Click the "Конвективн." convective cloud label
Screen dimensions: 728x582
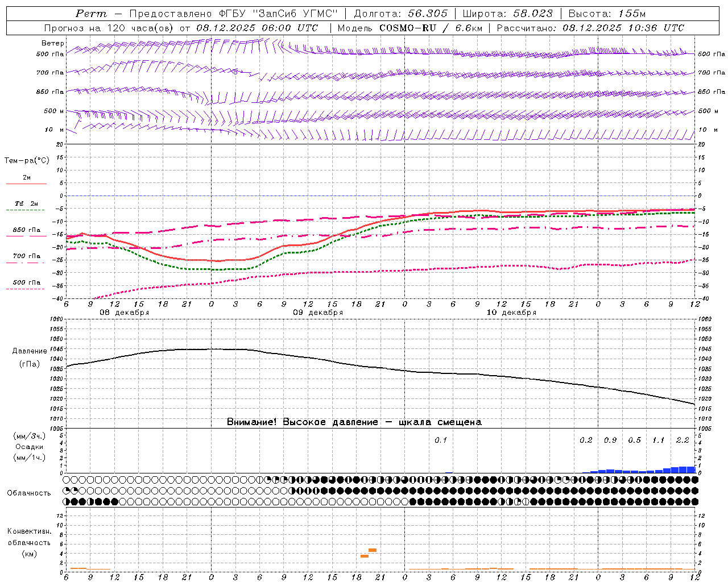pyautogui.click(x=29, y=531)
